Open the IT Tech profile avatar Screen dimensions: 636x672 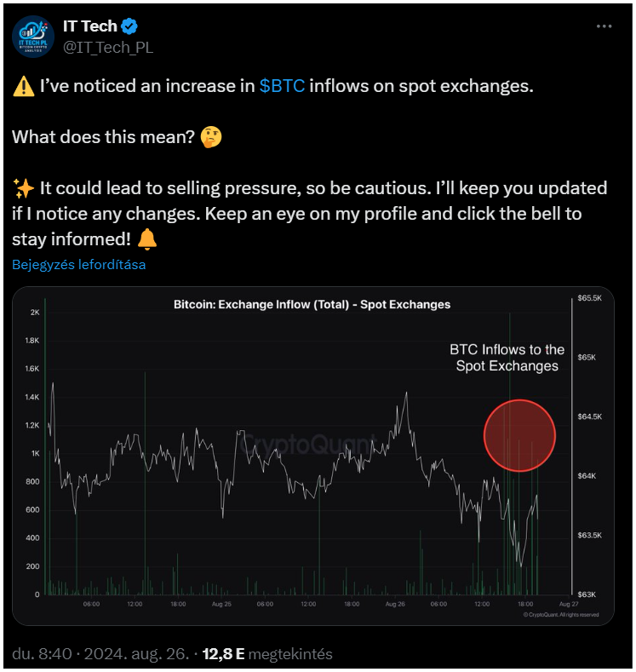[33, 37]
